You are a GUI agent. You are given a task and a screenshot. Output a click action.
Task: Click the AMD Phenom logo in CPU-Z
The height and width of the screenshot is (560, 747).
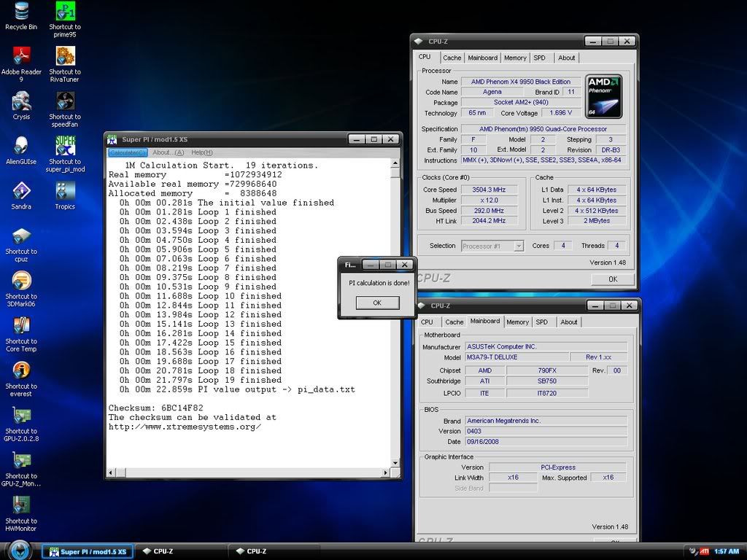pos(603,96)
